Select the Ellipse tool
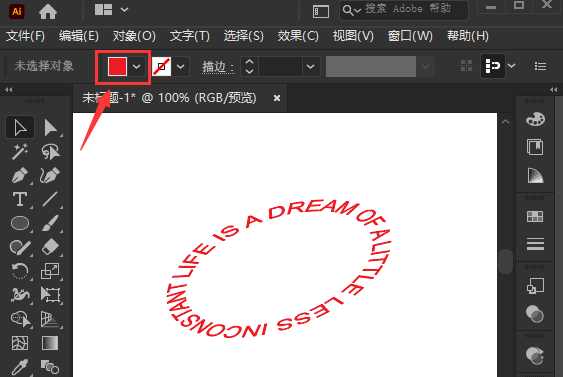The height and width of the screenshot is (377, 563). (x=20, y=223)
